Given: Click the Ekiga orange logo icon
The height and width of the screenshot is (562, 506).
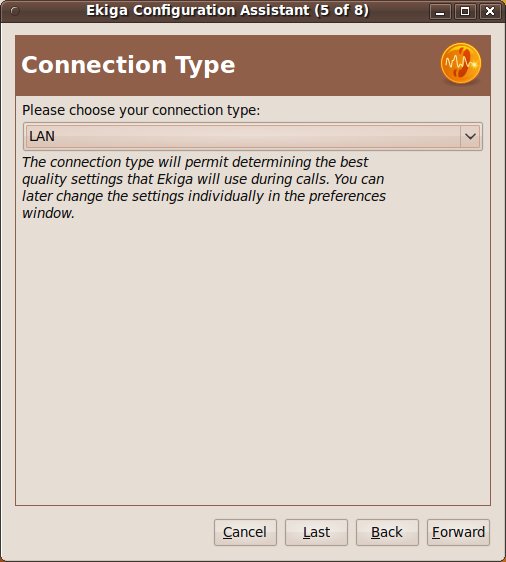Looking at the screenshot, I should pyautogui.click(x=460, y=63).
